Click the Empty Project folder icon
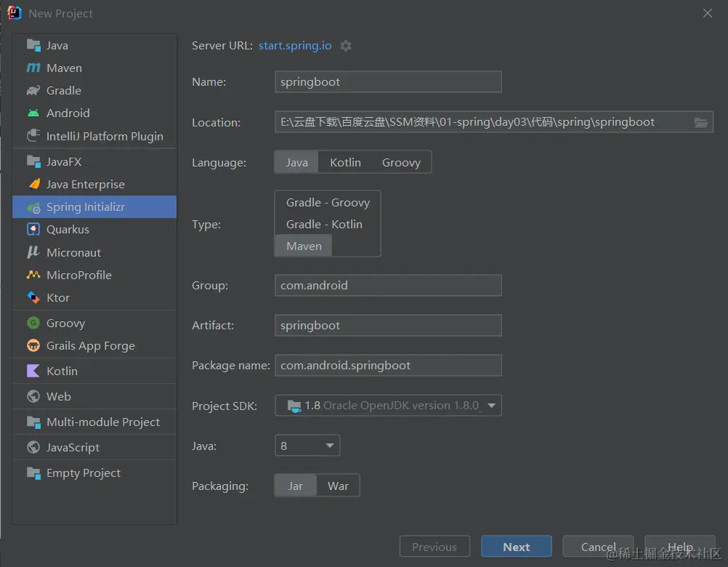 33,472
